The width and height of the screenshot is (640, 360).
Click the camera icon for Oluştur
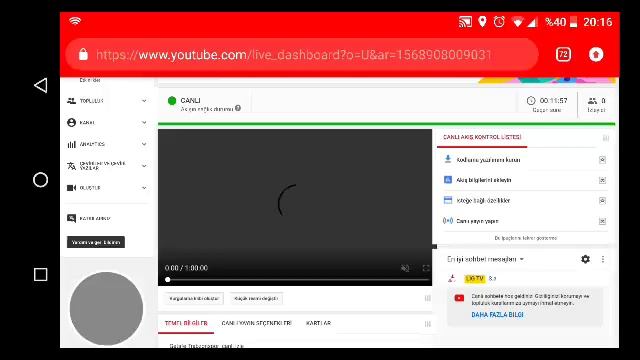[71, 188]
